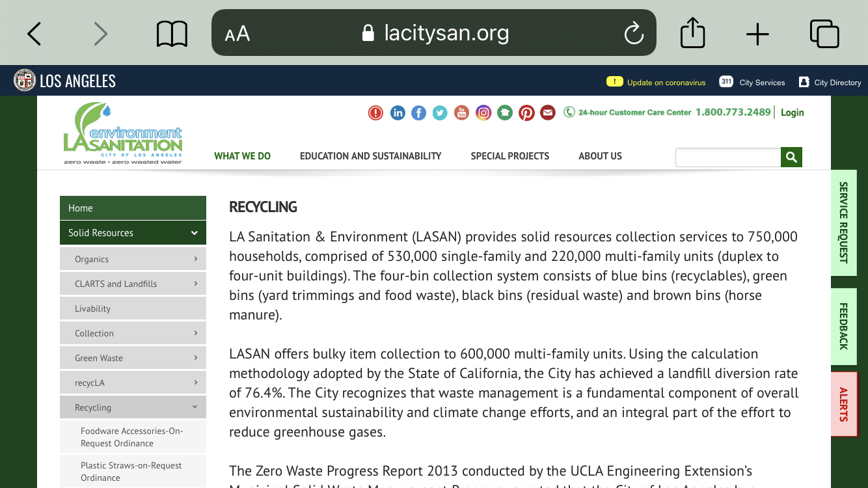Open the SERVICE REQUEST side tab
The height and width of the screenshot is (488, 868).
[x=843, y=223]
